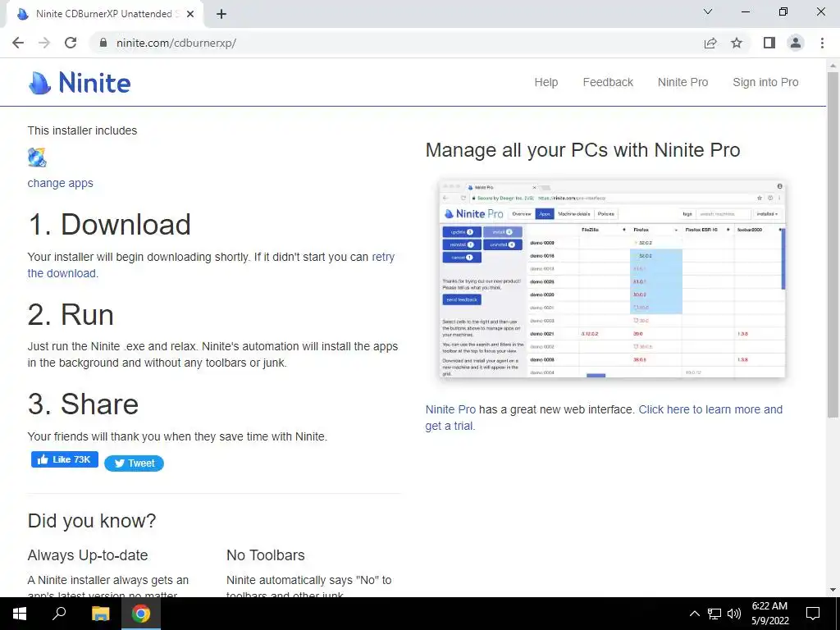Screen dimensions: 840x630
Task: Open the Feedback page
Action: (x=608, y=82)
